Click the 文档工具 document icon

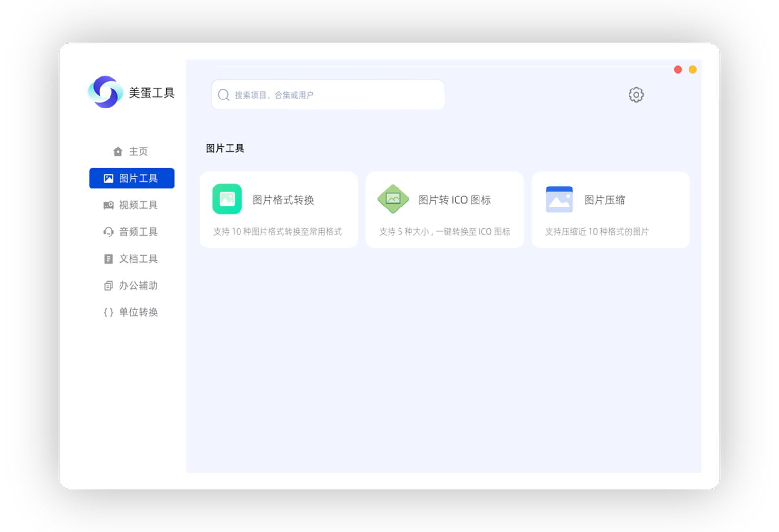109,258
